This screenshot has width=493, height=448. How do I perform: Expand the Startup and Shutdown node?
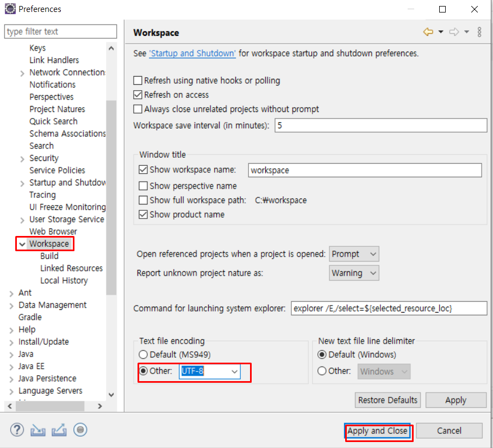pos(22,184)
